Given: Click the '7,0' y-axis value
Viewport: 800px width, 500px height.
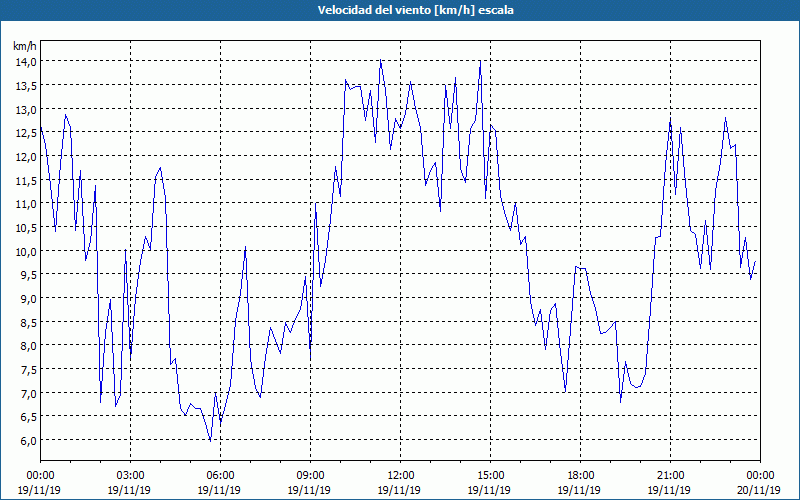Looking at the screenshot, I should 29,393.
